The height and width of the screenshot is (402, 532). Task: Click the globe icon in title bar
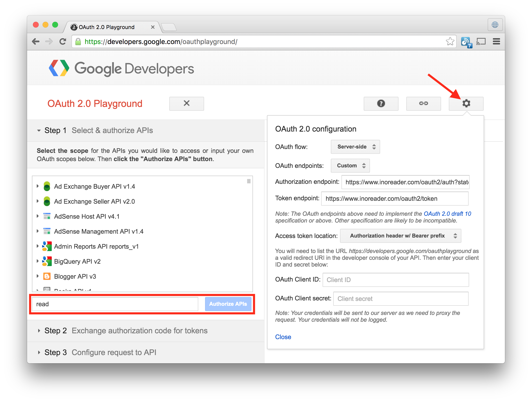coord(495,25)
